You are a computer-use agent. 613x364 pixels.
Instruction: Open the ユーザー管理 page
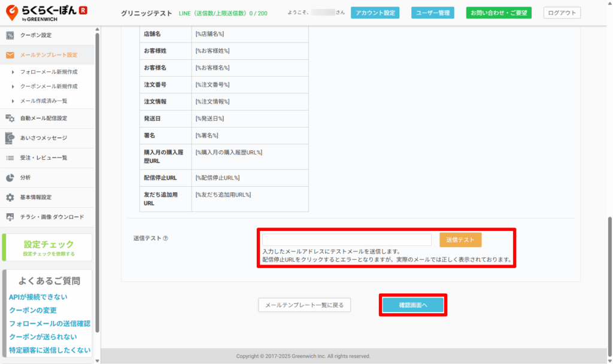pyautogui.click(x=432, y=13)
